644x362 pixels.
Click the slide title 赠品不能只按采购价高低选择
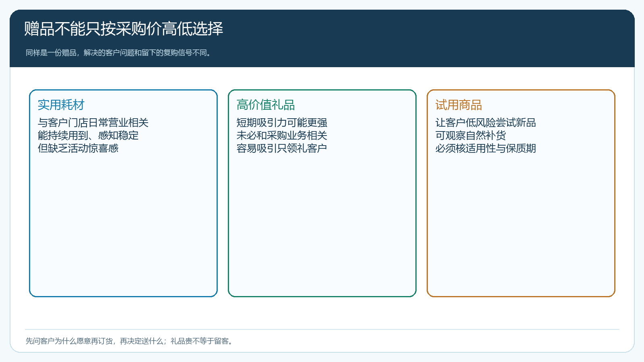point(124,29)
